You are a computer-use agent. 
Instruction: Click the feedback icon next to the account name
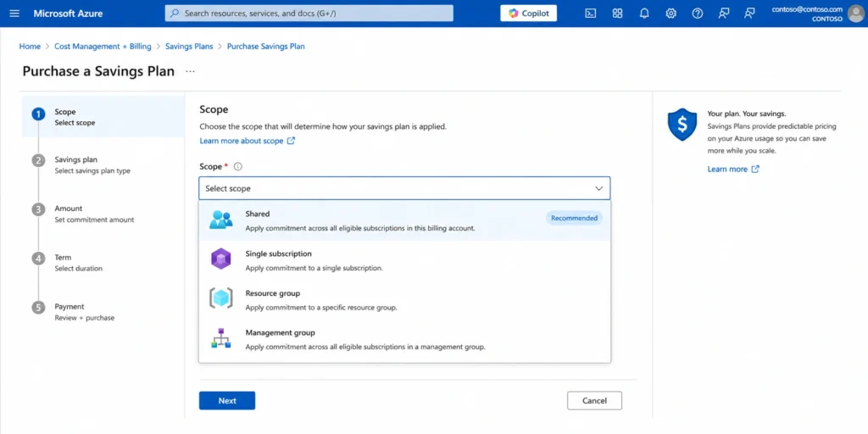tap(749, 14)
